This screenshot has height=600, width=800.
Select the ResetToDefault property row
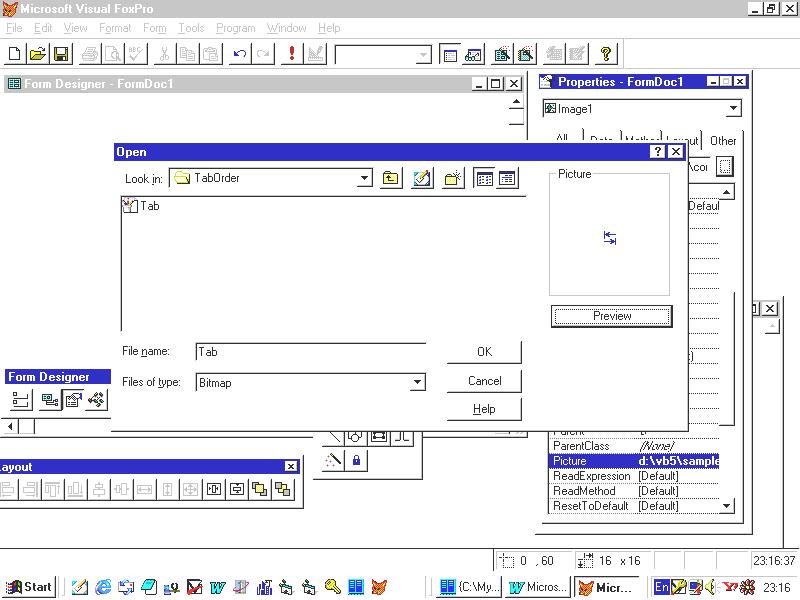[x=635, y=506]
